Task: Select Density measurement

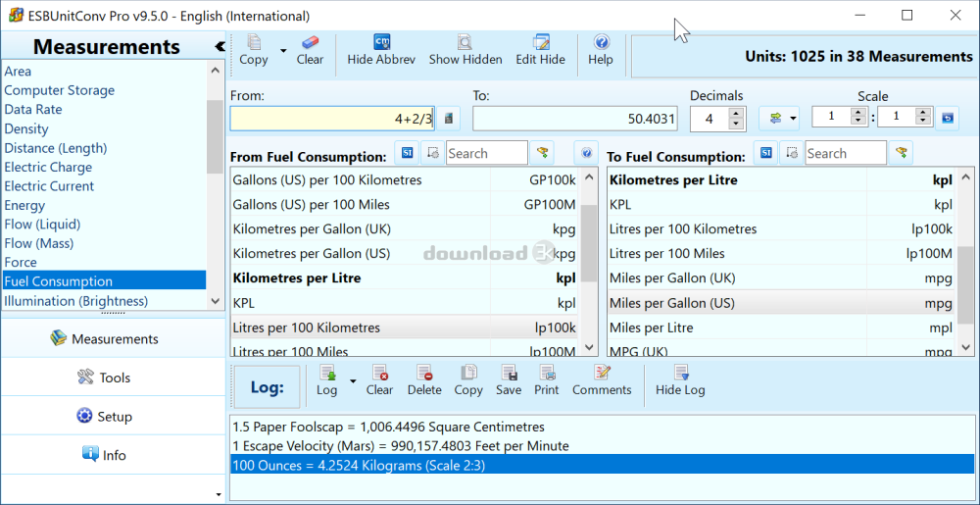Action: (x=104, y=128)
